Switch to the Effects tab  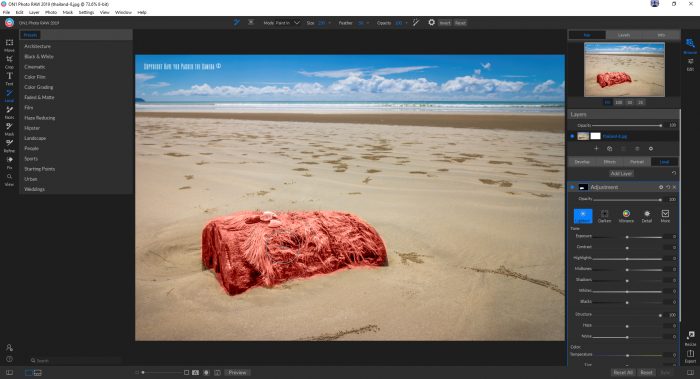point(609,162)
